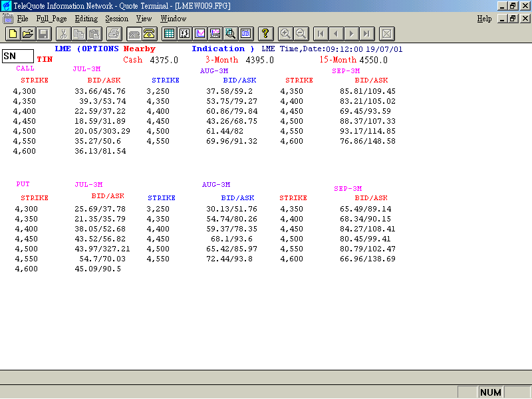Viewport: 532px width, 399px height.
Task: Click call bid/ask 20.05/303.29
Action: (102, 131)
